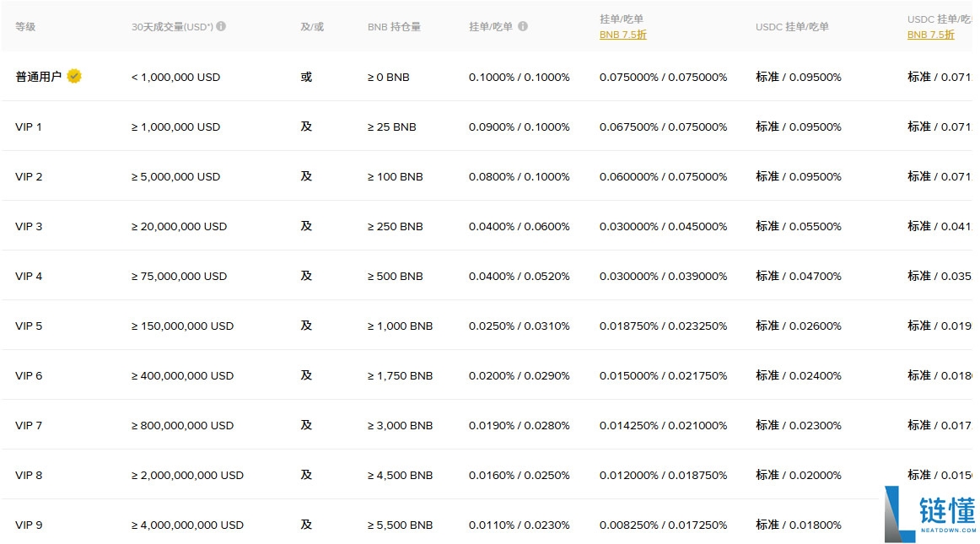Screen dimensions: 980x544
Task: Click the info icon beside 挂单/吃单 header
Action: [523, 26]
